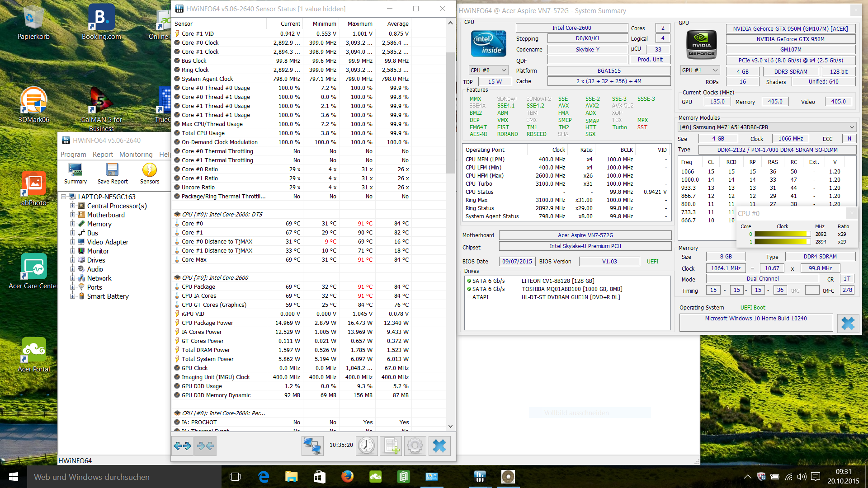Close sensors with blue X icon
This screenshot has height=488, width=868.
coord(439,446)
